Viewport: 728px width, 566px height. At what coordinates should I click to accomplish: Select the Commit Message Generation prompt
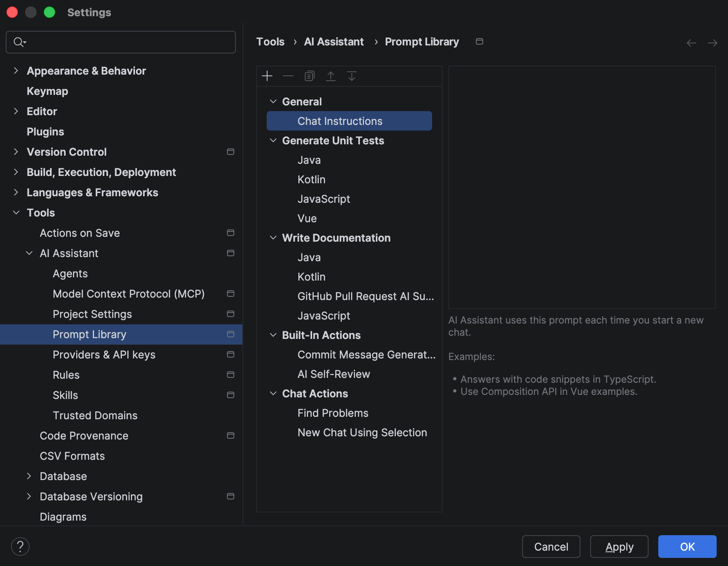[x=366, y=354]
